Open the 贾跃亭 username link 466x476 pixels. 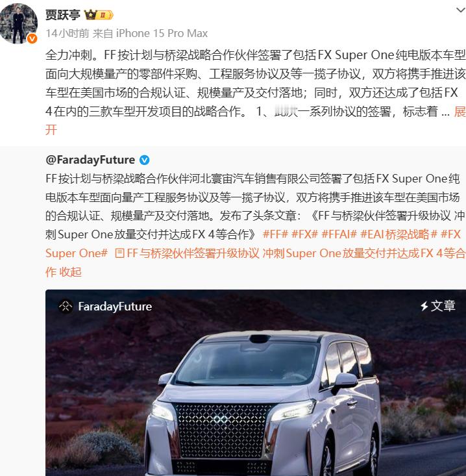click(63, 14)
